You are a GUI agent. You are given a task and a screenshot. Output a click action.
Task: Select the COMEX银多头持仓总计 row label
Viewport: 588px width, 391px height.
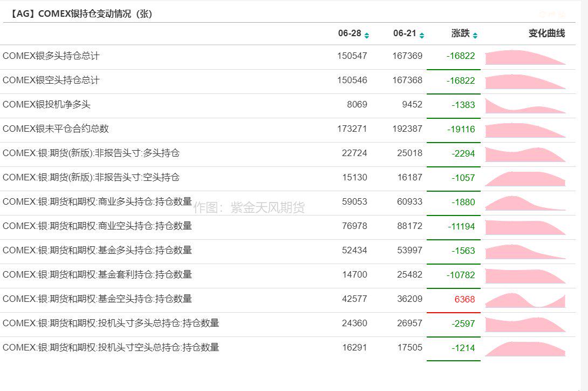[51, 56]
